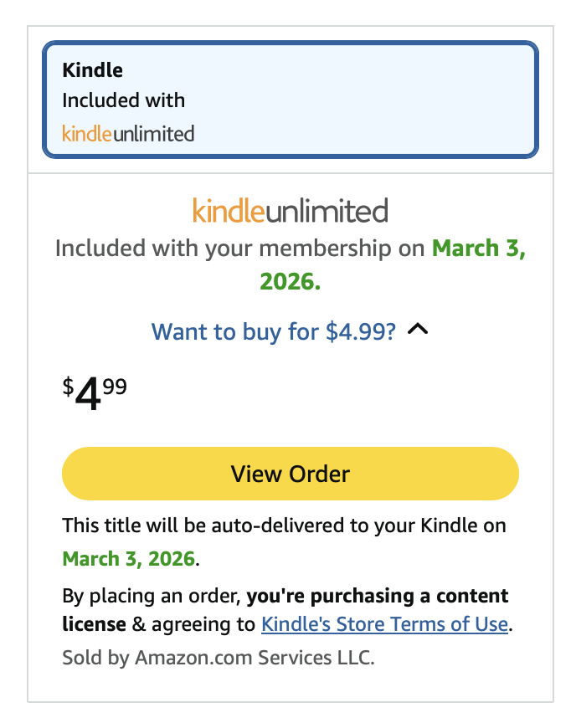
Task: Select the Kindle format option box
Action: click(290, 100)
